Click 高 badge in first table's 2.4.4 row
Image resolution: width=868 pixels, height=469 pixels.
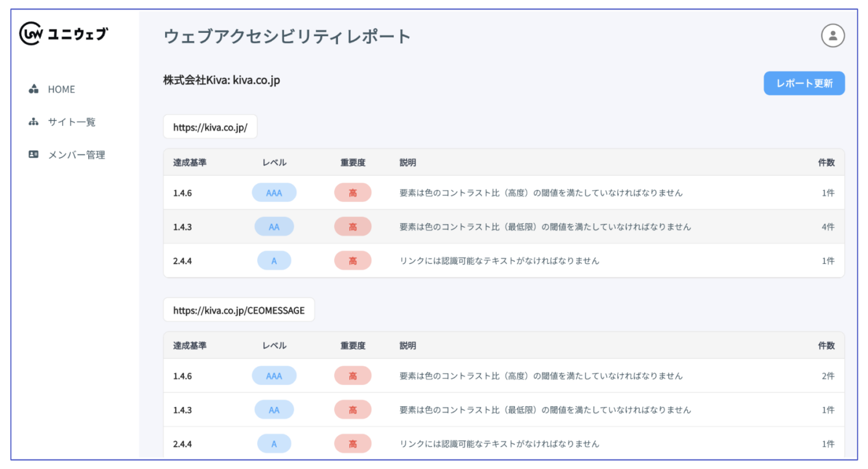353,260
